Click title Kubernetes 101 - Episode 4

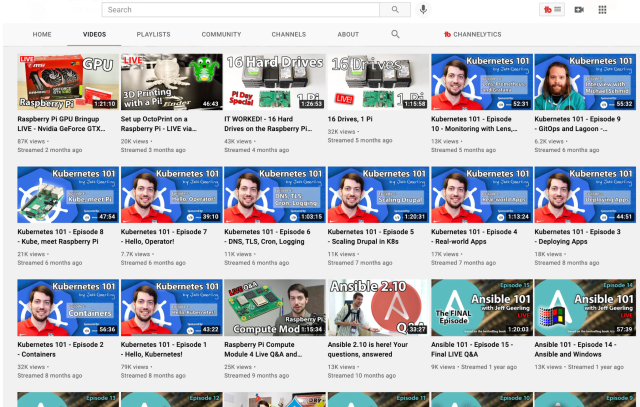474,236
